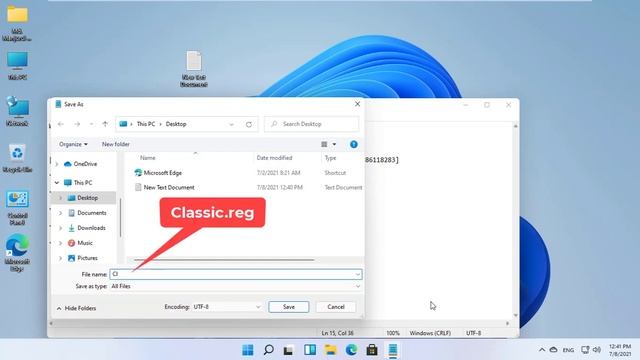
Task: Click This PC in the address breadcrumb
Action: [146, 124]
